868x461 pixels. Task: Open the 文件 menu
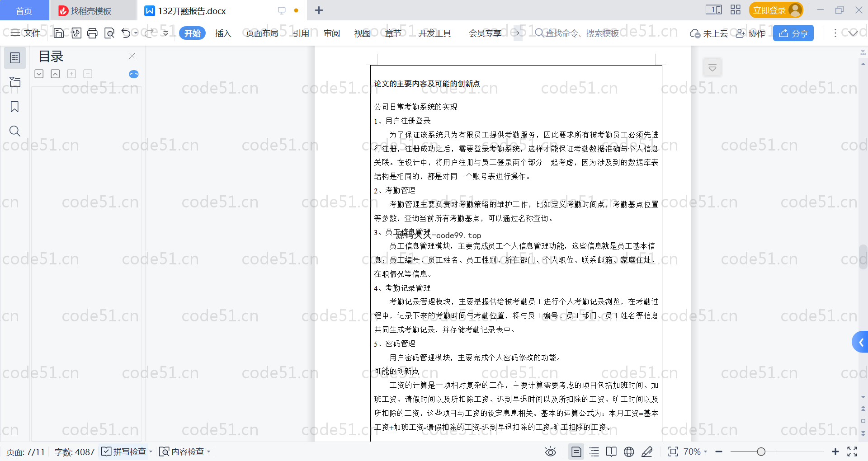point(26,33)
